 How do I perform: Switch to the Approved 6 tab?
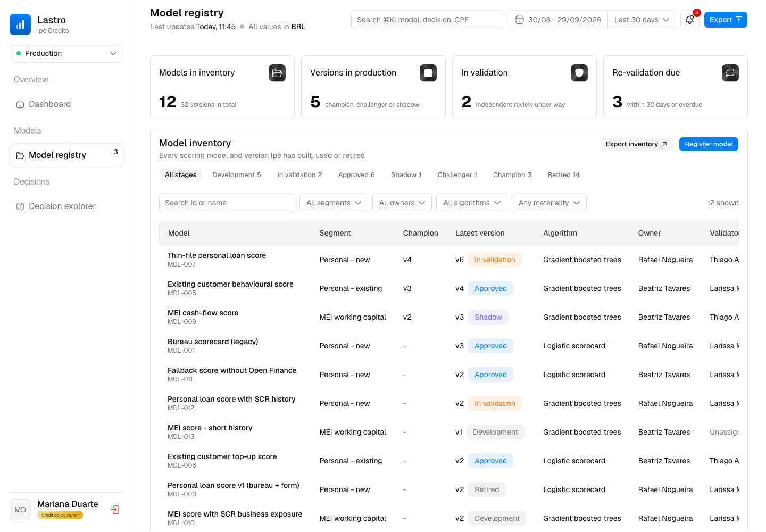[356, 175]
